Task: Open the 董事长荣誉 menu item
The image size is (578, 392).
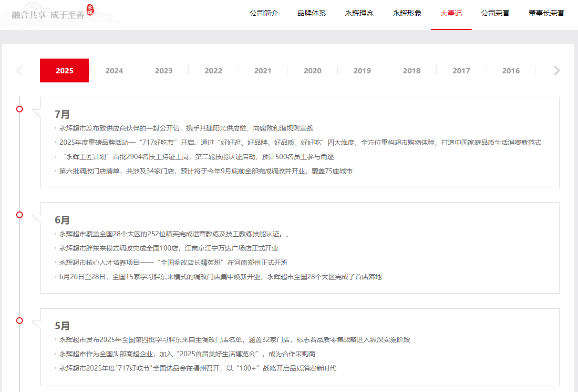Action: click(546, 13)
